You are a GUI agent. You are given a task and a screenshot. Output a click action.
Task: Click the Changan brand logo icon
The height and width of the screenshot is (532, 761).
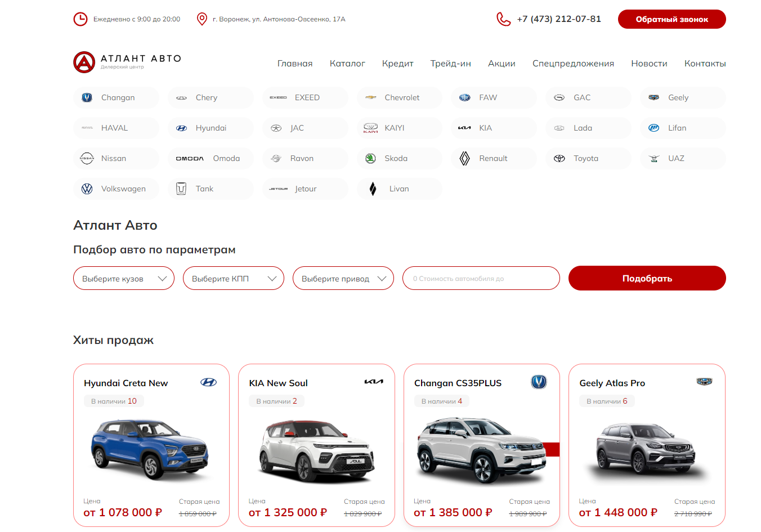pyautogui.click(x=87, y=97)
